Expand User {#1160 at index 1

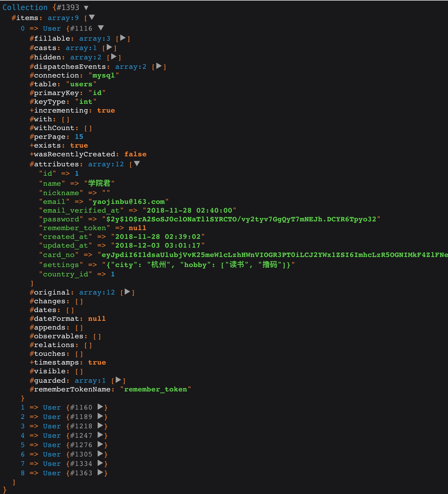(x=100, y=407)
